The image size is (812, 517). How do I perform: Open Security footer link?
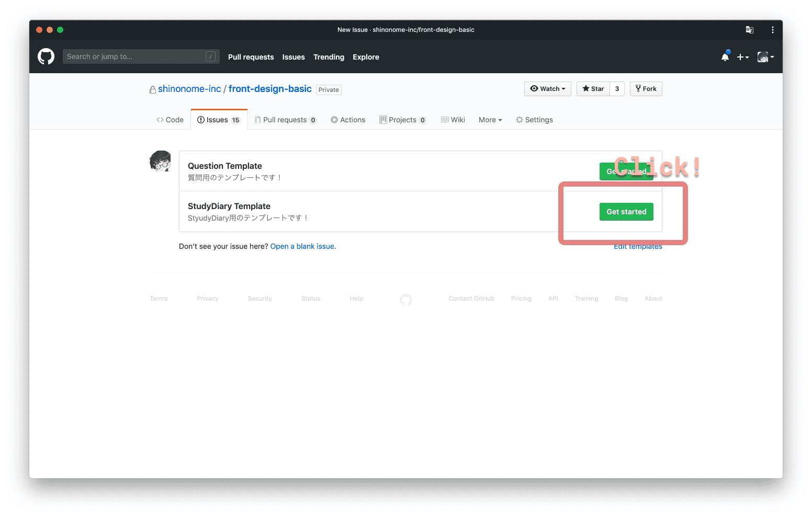tap(260, 298)
